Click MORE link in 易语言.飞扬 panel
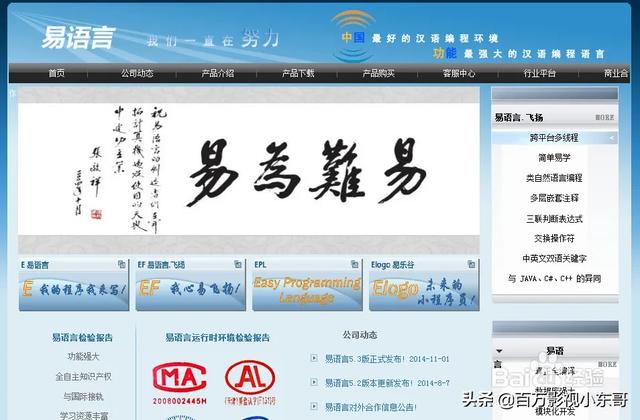640x420 pixels. pos(605,117)
